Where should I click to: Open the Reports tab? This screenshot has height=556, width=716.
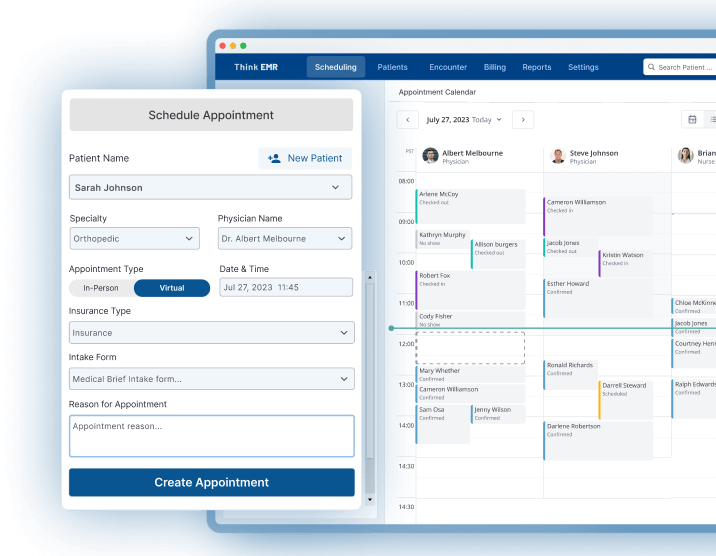point(537,67)
